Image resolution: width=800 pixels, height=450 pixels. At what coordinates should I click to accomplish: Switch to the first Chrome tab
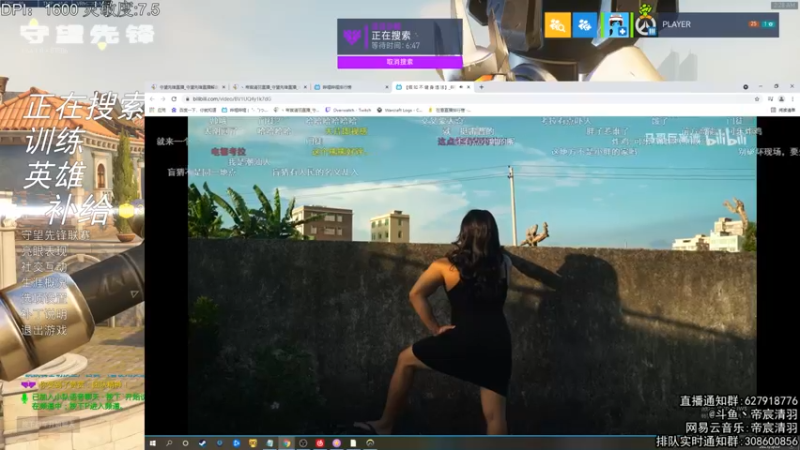coord(188,87)
